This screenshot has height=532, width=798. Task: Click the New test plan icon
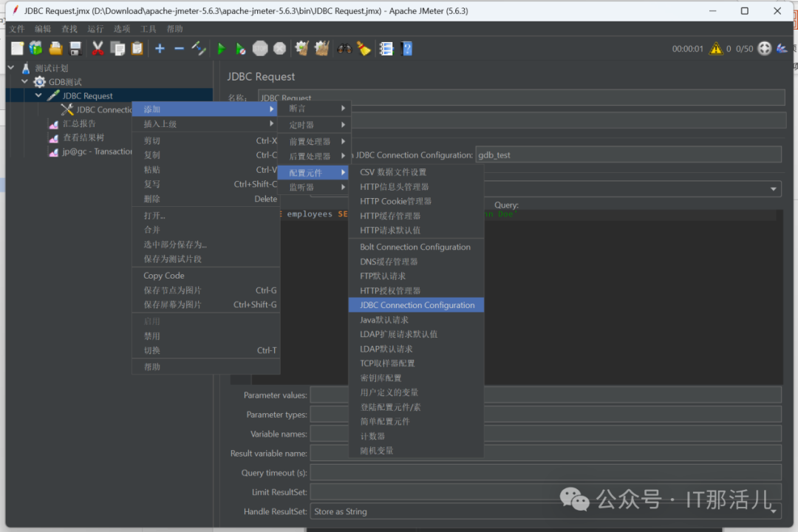click(17, 48)
